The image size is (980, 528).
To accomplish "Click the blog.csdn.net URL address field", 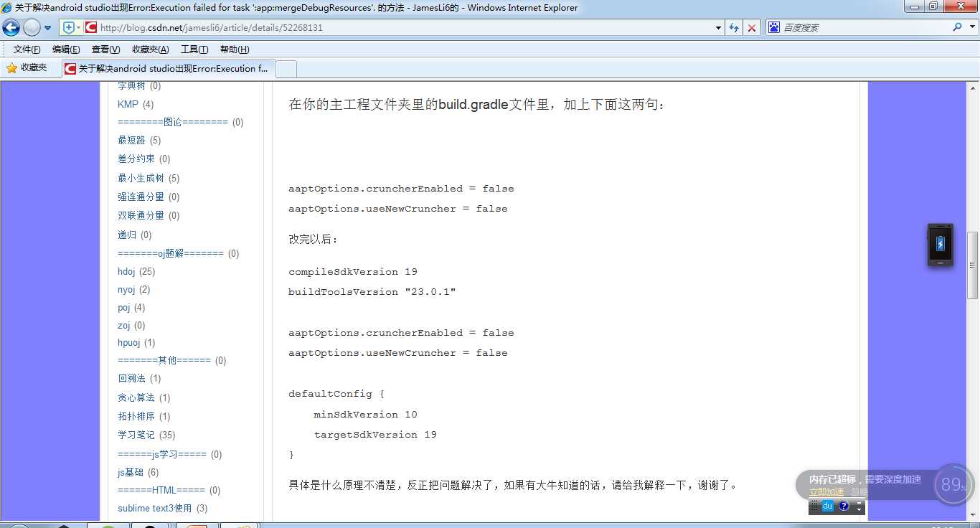I will [405, 28].
